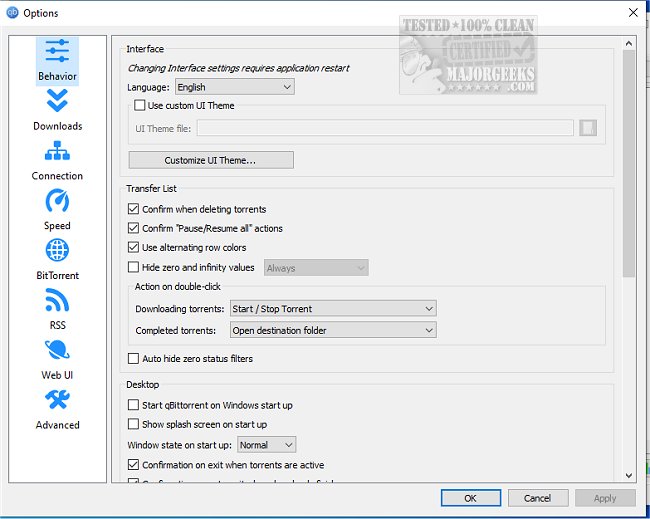Open the Advanced tools icon
The width and height of the screenshot is (650, 519).
tap(57, 400)
